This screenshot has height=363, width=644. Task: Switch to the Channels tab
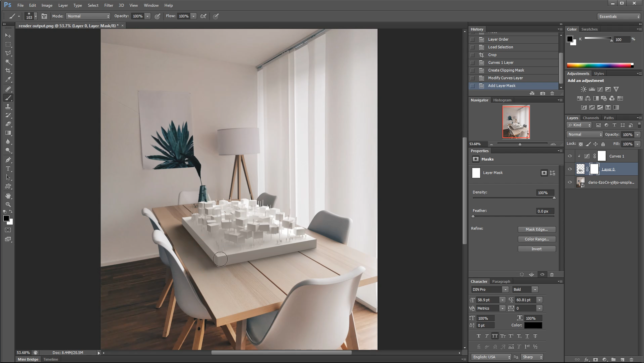click(x=591, y=118)
